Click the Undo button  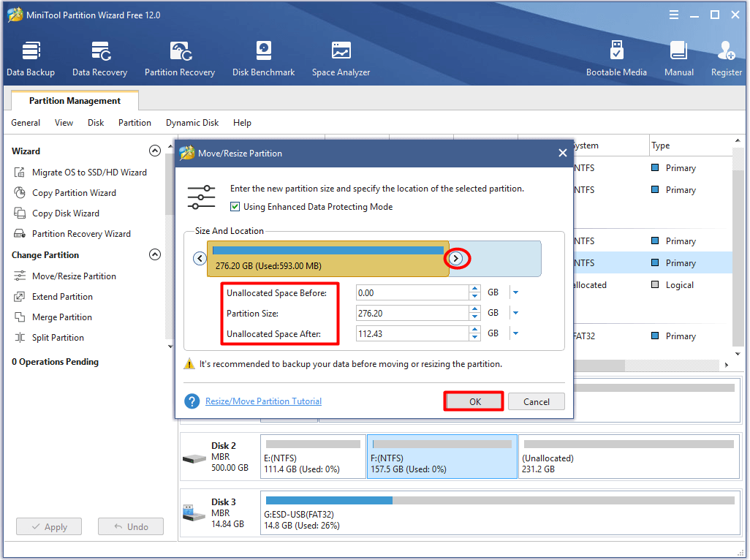(x=131, y=527)
